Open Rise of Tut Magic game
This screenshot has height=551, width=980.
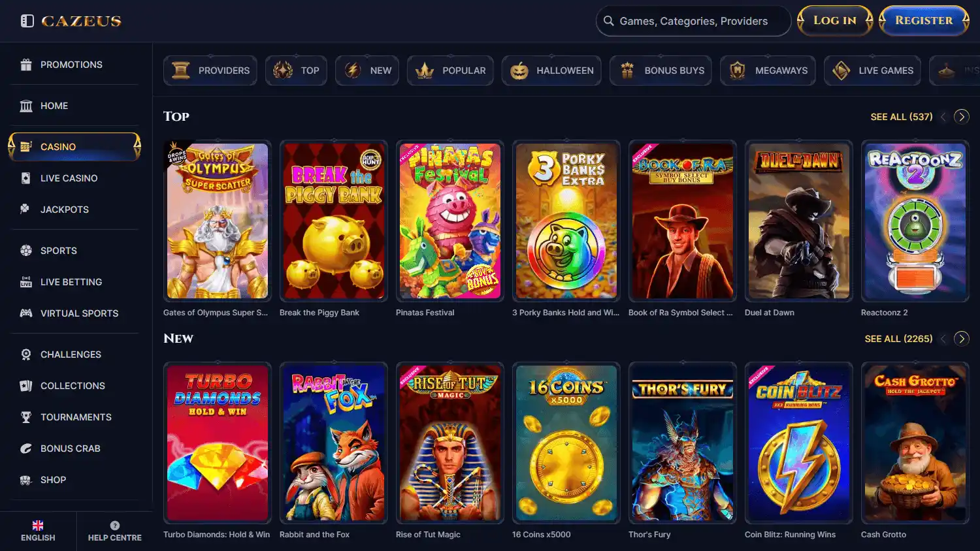coord(450,443)
